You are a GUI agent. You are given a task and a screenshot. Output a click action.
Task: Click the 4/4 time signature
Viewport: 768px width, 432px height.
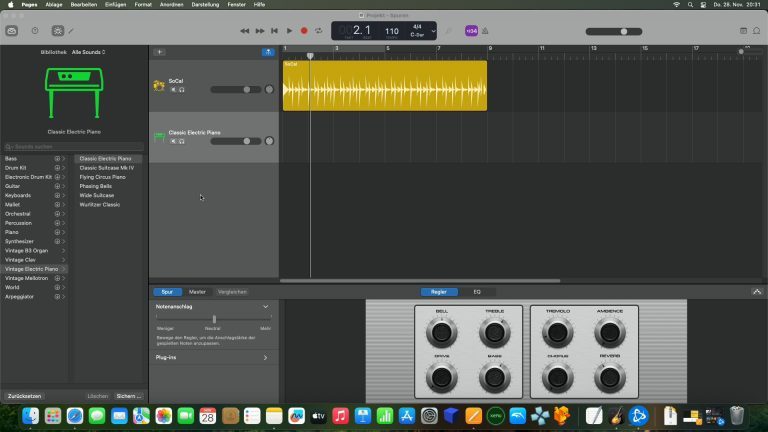click(x=417, y=27)
